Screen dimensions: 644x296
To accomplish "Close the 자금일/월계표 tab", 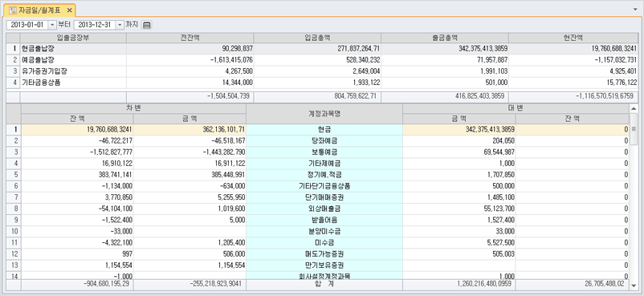I will (x=69, y=10).
